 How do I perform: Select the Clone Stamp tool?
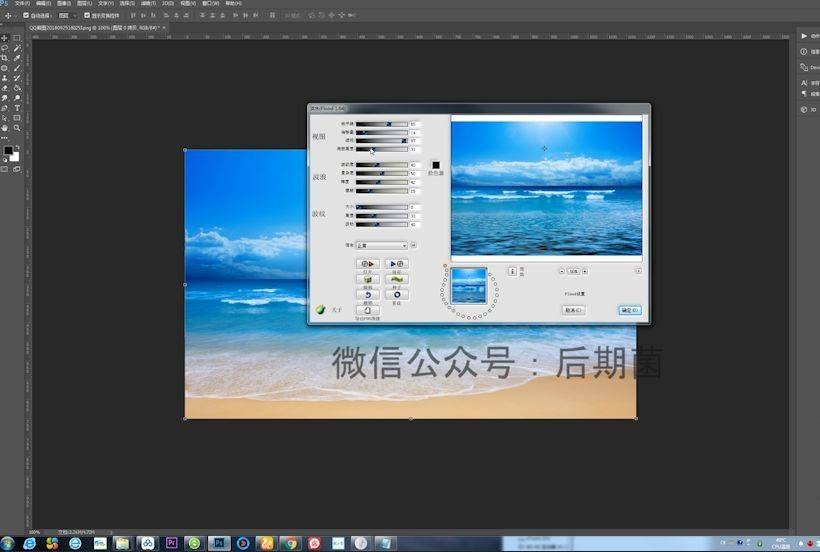click(x=5, y=78)
